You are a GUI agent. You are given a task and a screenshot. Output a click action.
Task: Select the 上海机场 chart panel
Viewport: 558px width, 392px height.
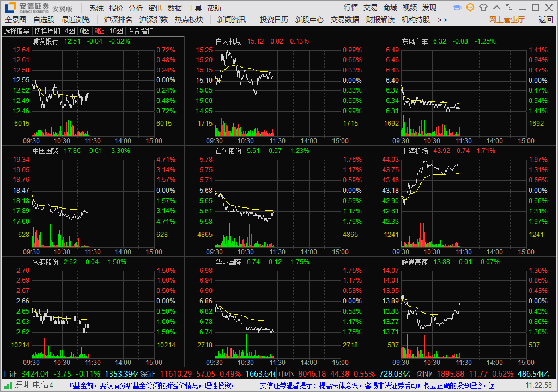(464, 201)
